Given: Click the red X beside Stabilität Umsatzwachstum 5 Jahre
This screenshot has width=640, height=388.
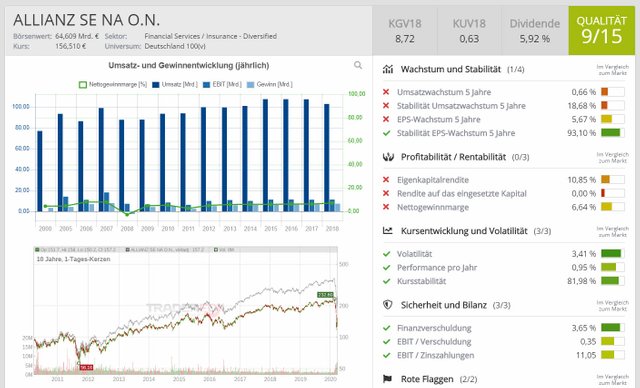Looking at the screenshot, I should pyautogui.click(x=386, y=105).
